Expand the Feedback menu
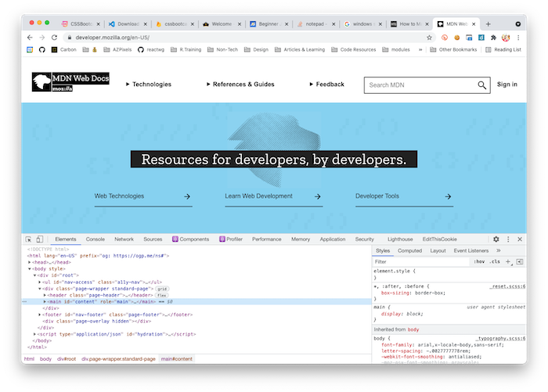Screen dimensions: 548x392 click(x=326, y=85)
